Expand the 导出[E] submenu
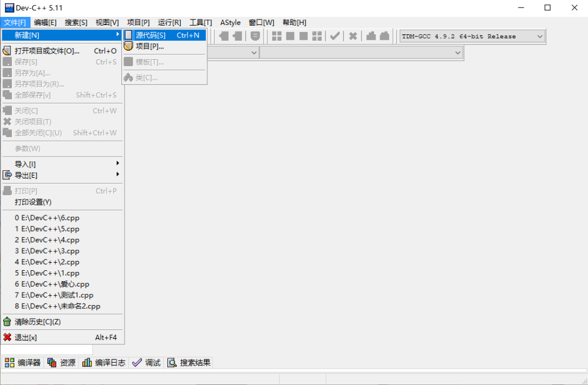Image resolution: width=588 pixels, height=385 pixels. (62, 175)
